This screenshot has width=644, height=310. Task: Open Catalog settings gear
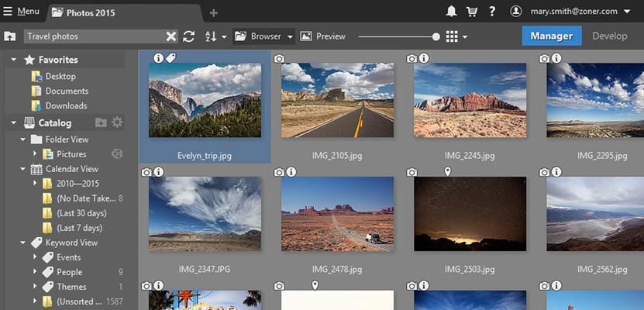pos(117,122)
